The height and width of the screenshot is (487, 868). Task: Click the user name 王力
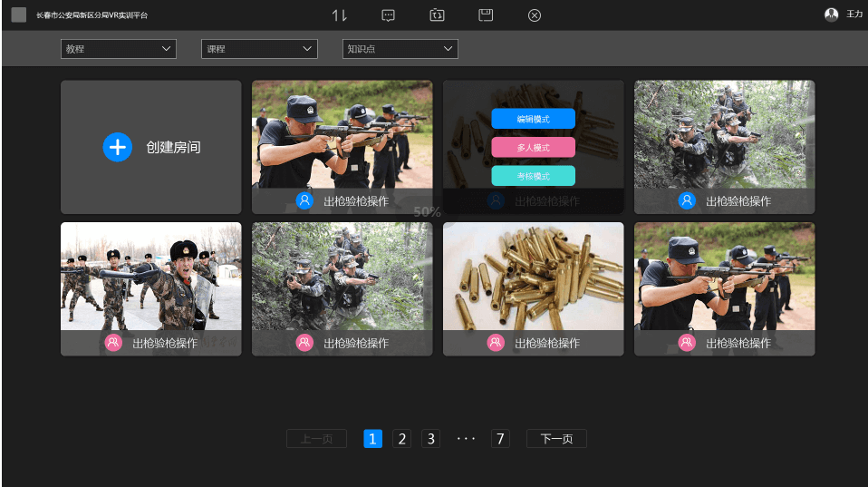click(854, 14)
